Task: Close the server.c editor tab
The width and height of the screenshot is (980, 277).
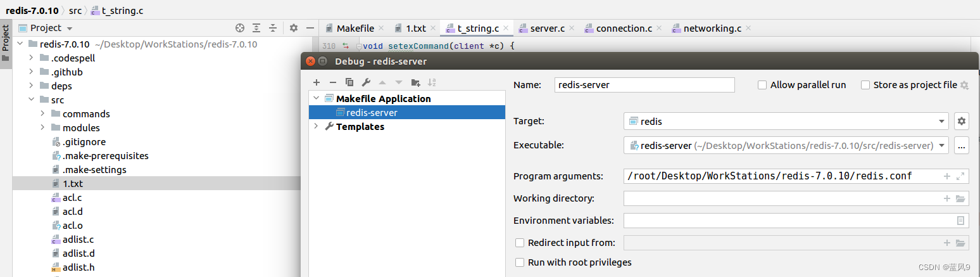Action: point(571,28)
